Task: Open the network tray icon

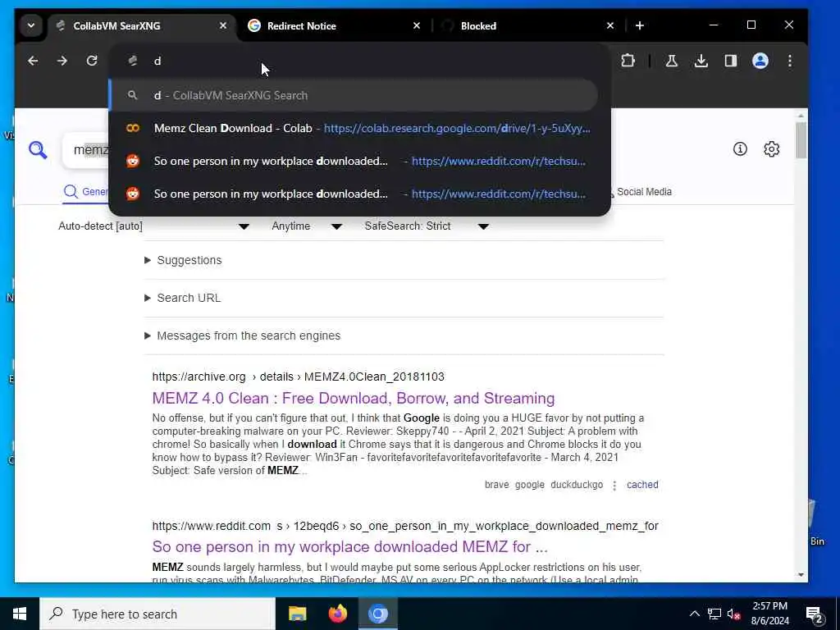Action: coord(714,614)
